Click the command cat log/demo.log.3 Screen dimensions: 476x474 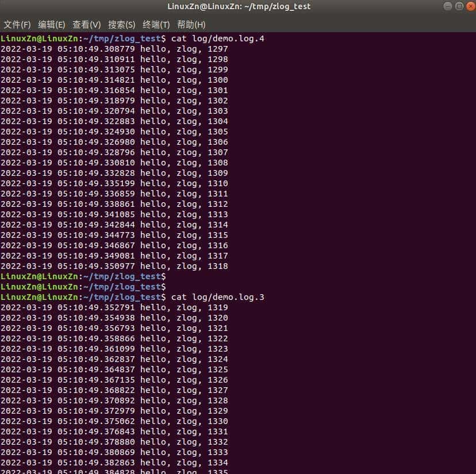(217, 298)
